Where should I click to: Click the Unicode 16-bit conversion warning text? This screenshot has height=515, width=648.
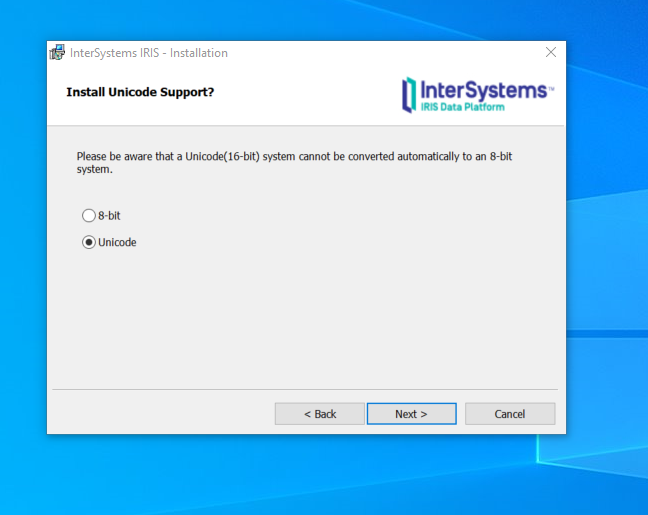[x=294, y=163]
